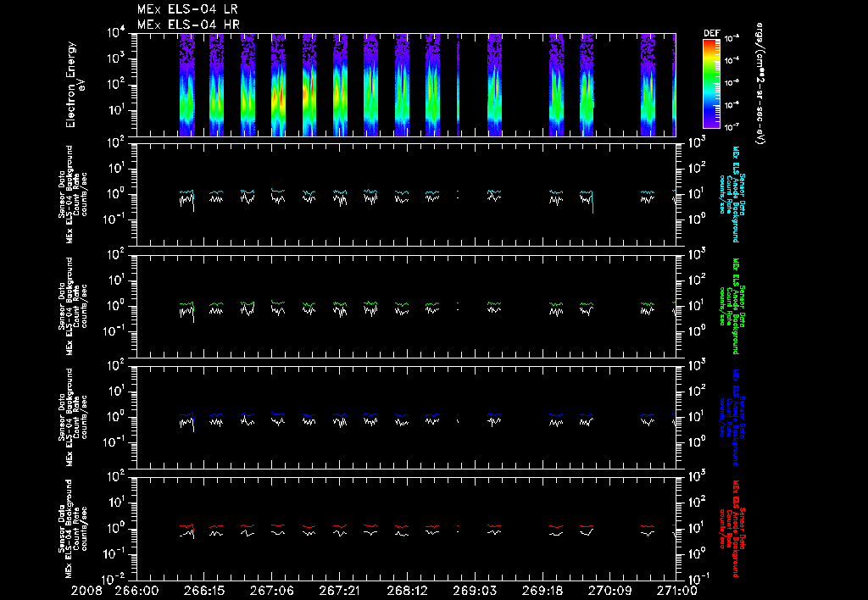
Task: Click the first spectrogram burst before 266:15
Action: click(187, 85)
